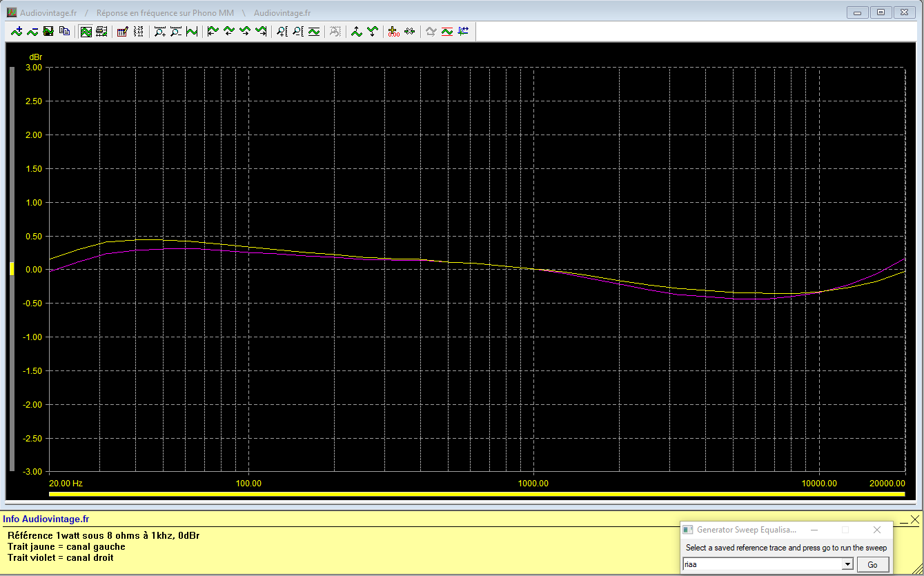Viewport: 924px width, 576px height.
Task: Click the Go button to run sweep
Action: click(873, 565)
